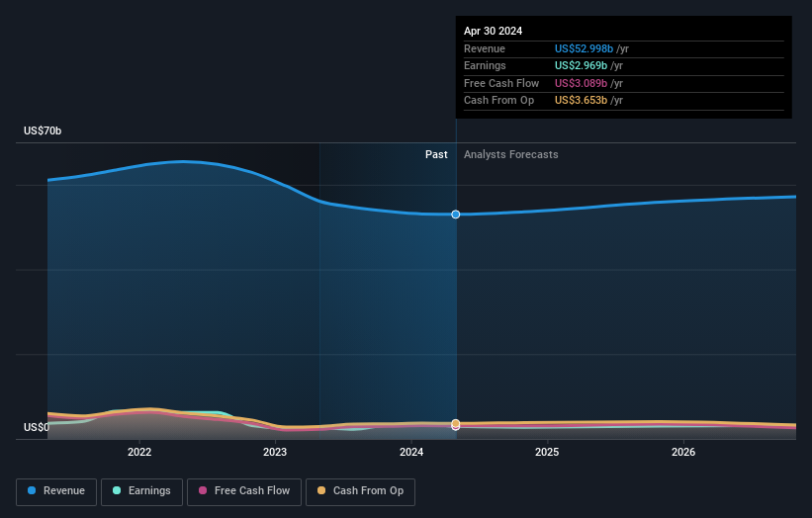Click the 2022 x-axis label
Viewport: 812px width, 518px height.
tap(139, 452)
